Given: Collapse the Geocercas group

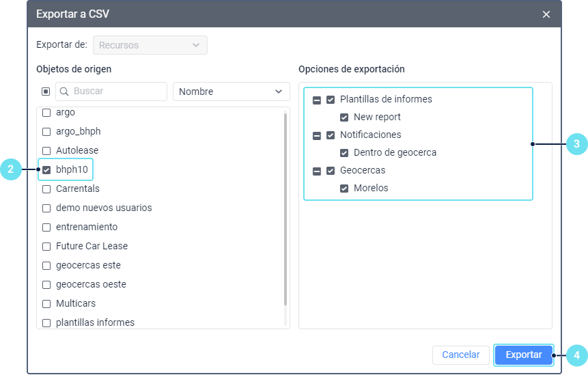Looking at the screenshot, I should point(317,171).
